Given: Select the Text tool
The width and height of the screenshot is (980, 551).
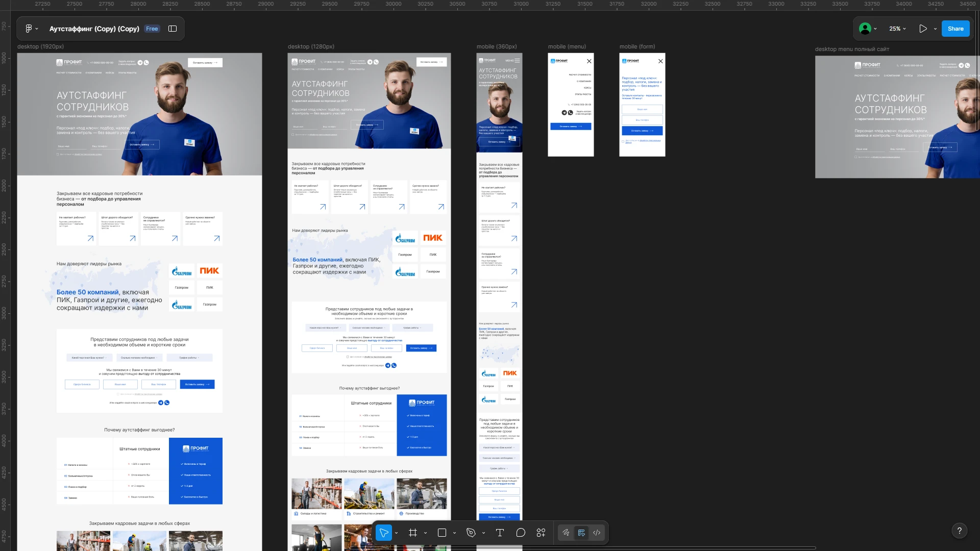Looking at the screenshot, I should [x=500, y=533].
